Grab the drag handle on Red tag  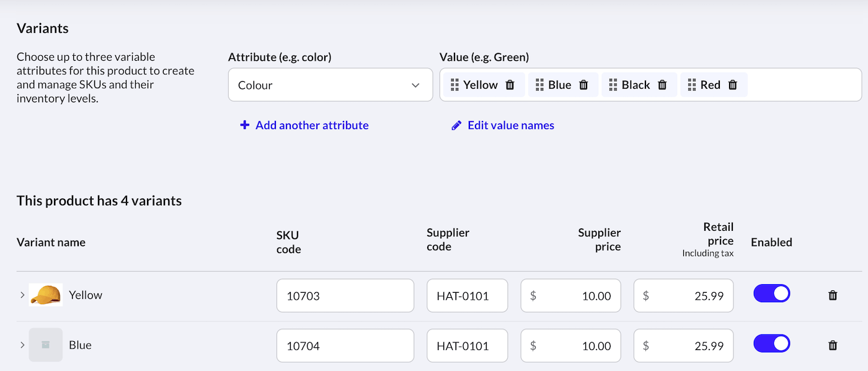(x=692, y=85)
